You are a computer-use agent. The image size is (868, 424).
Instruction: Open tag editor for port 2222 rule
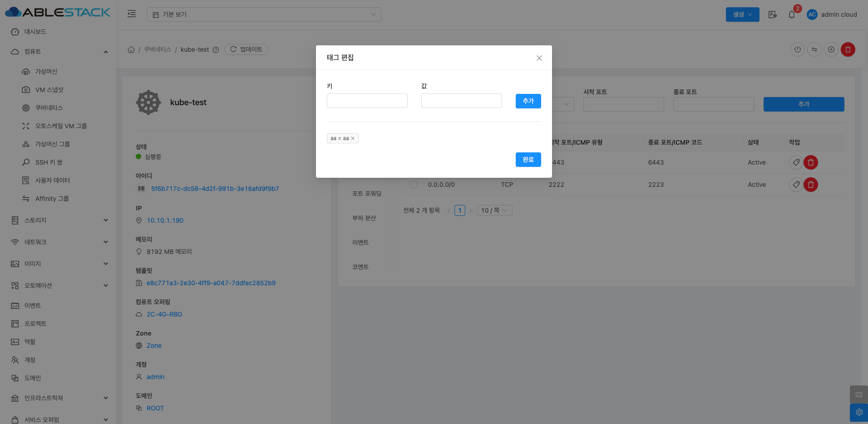pos(796,185)
